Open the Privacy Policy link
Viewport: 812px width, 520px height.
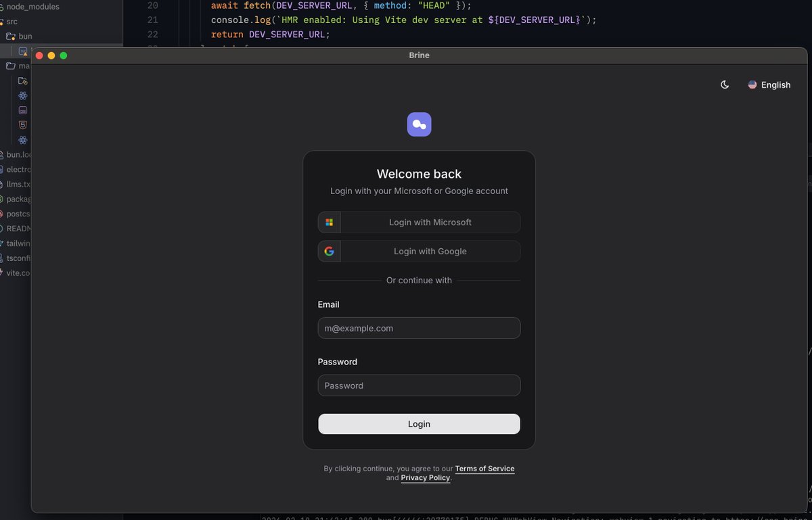(x=425, y=477)
